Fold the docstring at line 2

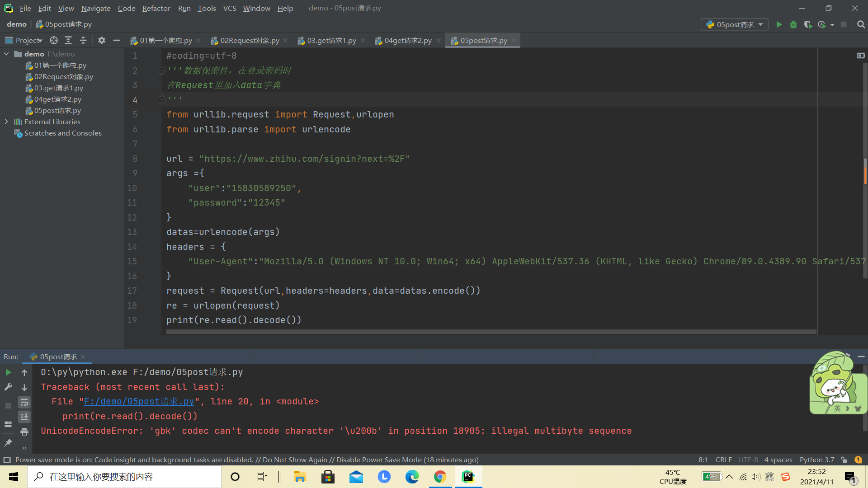click(161, 70)
